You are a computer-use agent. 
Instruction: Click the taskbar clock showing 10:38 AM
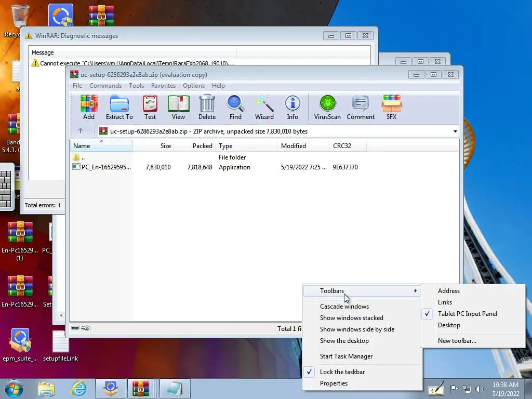tap(506, 389)
